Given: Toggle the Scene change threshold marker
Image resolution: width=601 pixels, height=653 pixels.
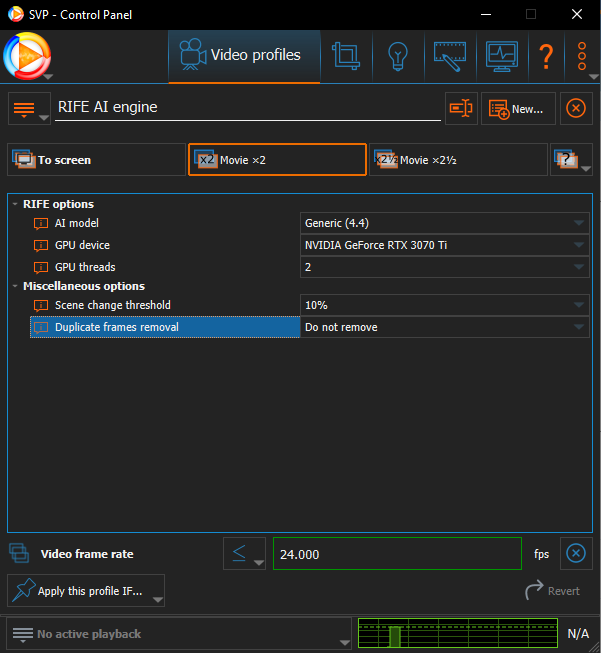Looking at the screenshot, I should click(x=41, y=305).
